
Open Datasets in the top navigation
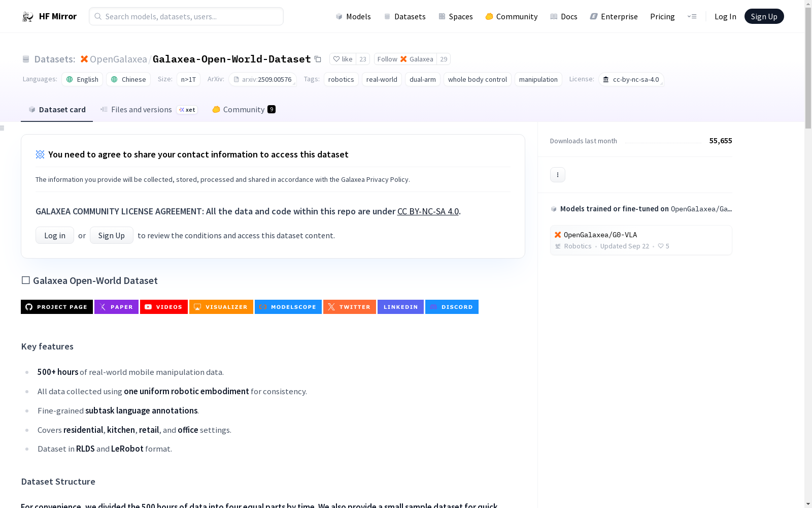coord(404,16)
